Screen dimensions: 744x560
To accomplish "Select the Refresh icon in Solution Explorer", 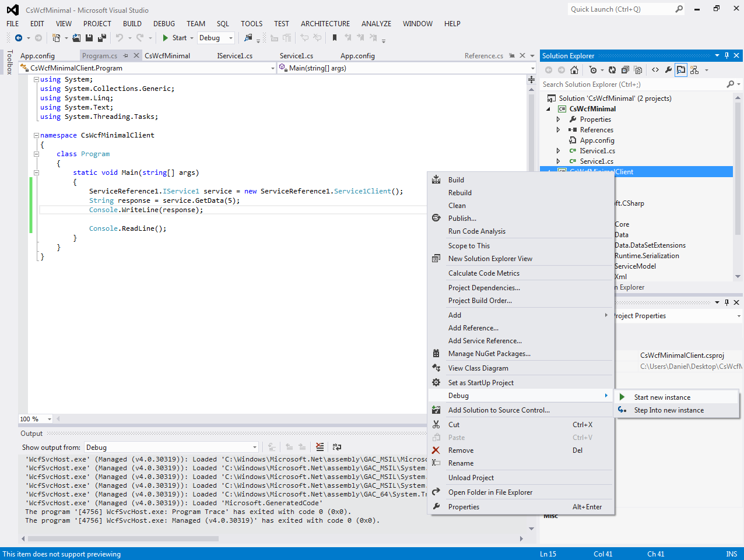I will point(612,70).
